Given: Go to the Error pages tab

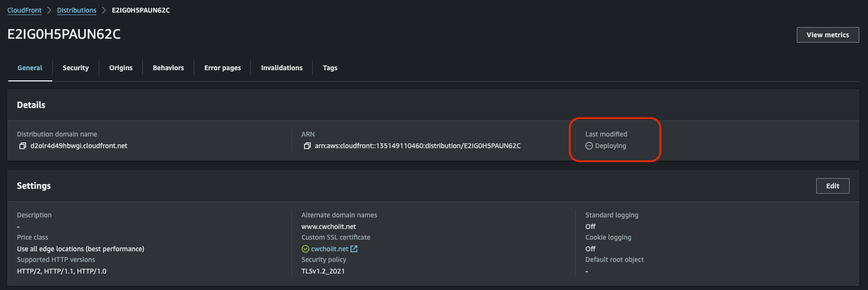Looking at the screenshot, I should 223,68.
